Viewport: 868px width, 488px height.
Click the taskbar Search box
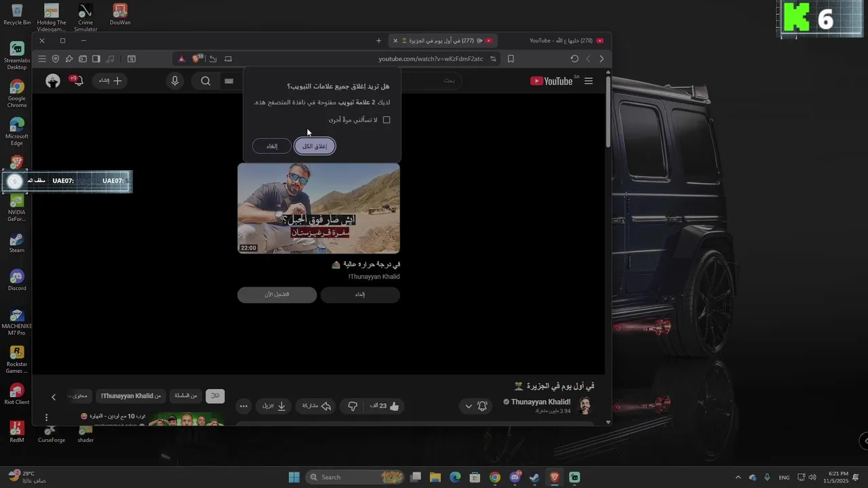coord(355,477)
